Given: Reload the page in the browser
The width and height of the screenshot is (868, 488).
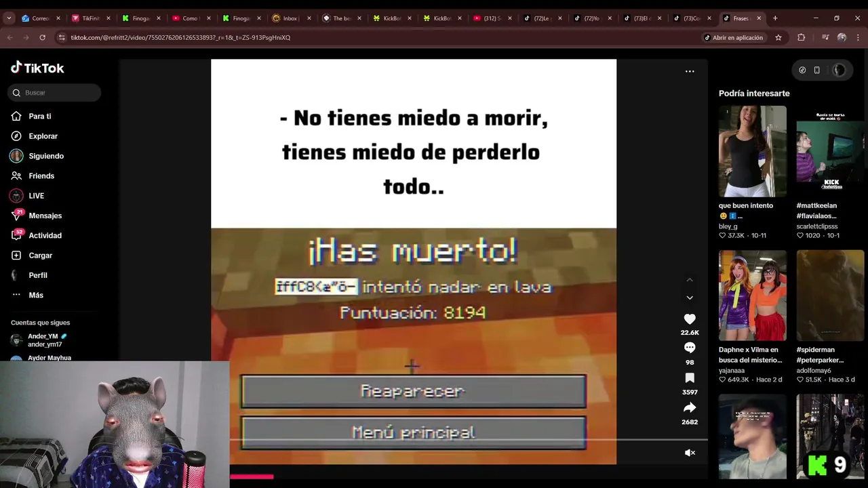Looking at the screenshot, I should pos(42,37).
